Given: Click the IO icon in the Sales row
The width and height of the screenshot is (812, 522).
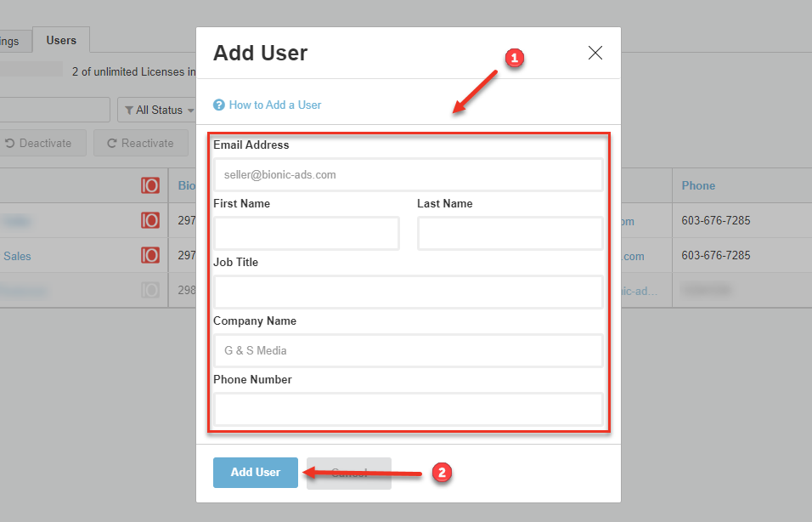Looking at the screenshot, I should click(150, 255).
